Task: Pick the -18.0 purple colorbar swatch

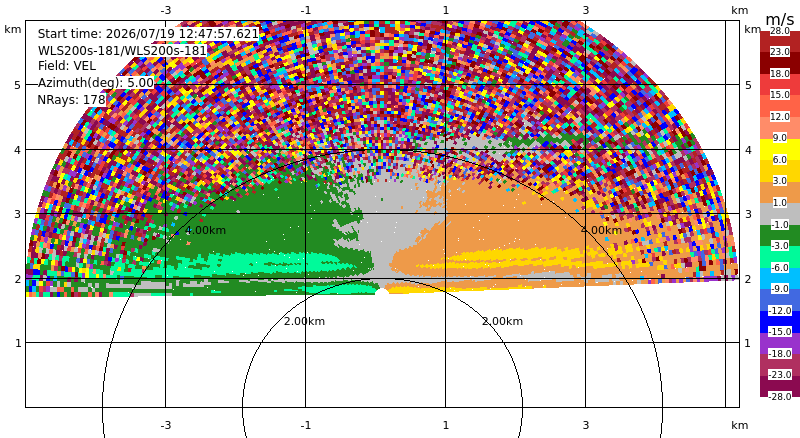Action: tap(780, 343)
